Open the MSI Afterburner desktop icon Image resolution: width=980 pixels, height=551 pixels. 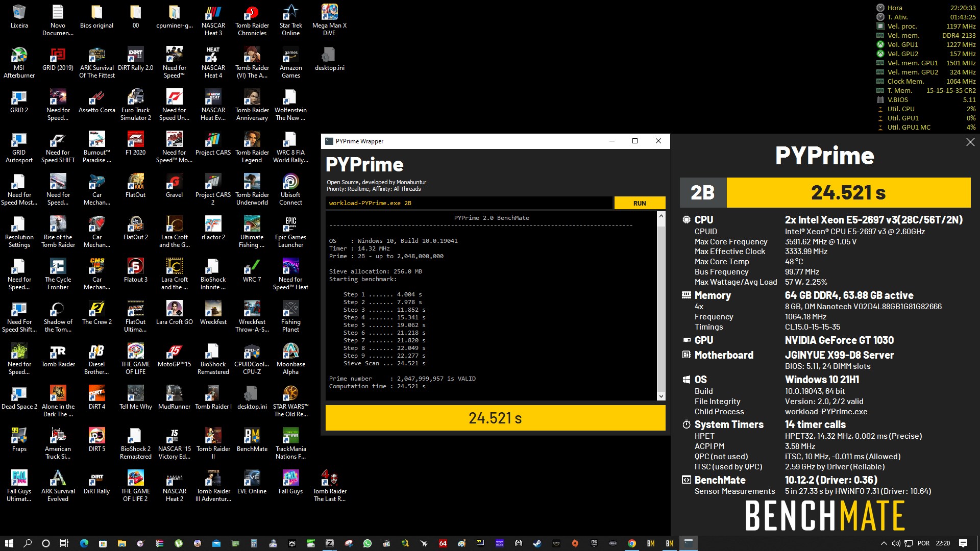[x=19, y=62]
